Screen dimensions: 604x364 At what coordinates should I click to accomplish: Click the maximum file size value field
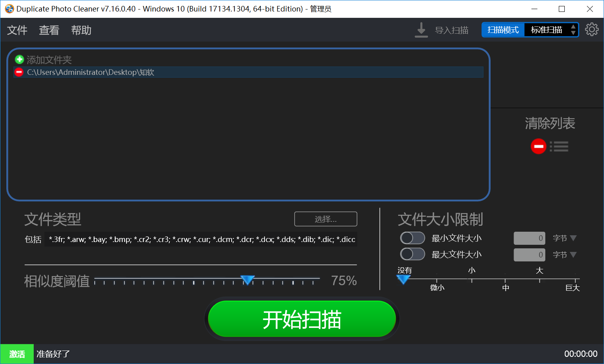click(x=529, y=255)
